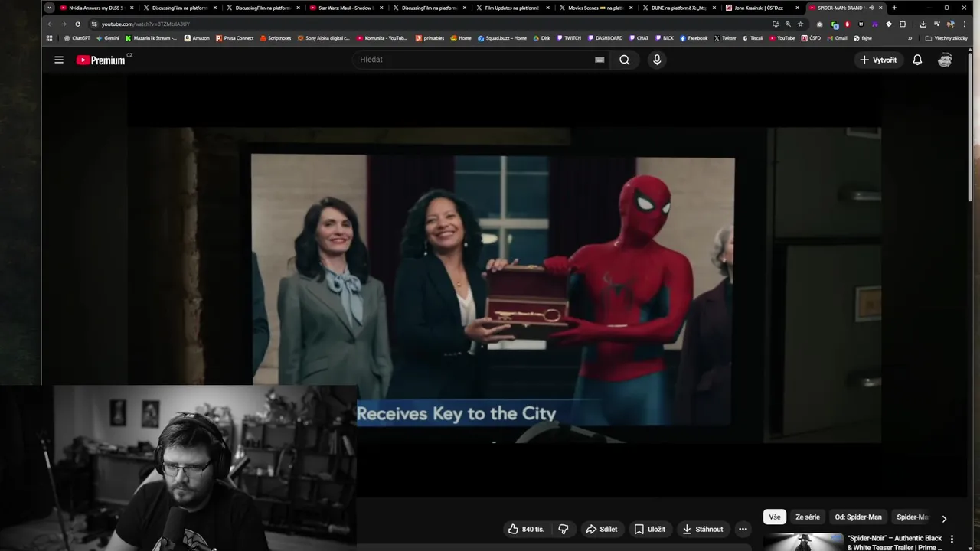Go forward in browser history

pyautogui.click(x=64, y=24)
